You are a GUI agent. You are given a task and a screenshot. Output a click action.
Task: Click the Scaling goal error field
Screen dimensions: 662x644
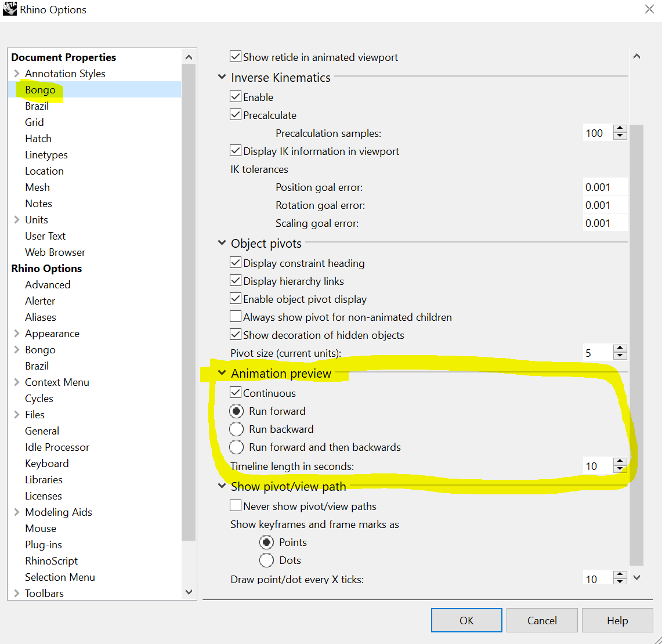click(x=605, y=223)
